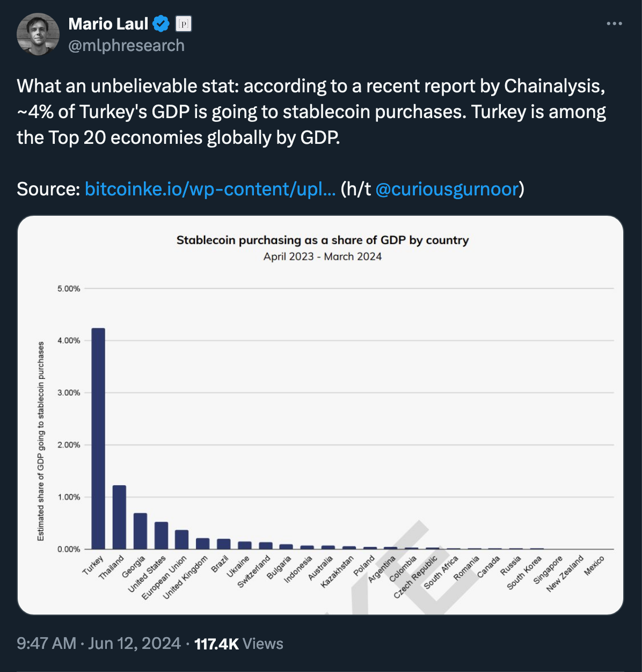Click the United States bar in the chart

coord(161,536)
